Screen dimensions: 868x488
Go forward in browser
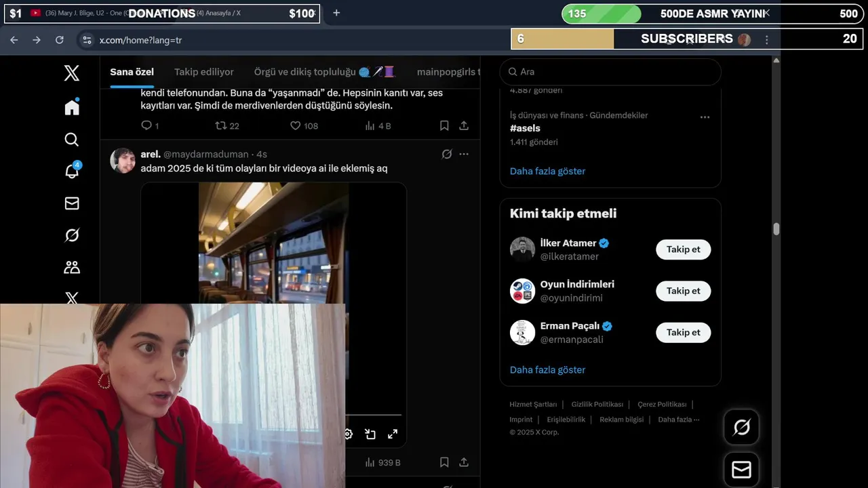click(x=37, y=40)
